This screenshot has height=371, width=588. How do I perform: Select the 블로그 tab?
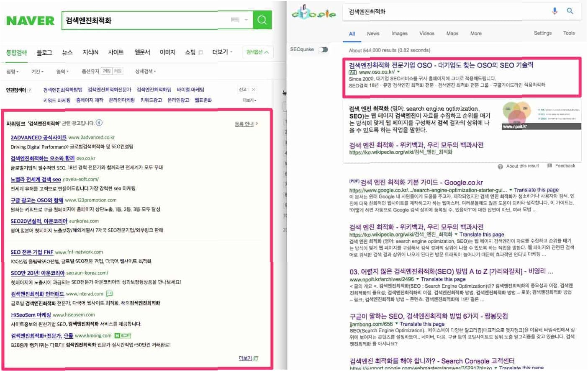44,52
